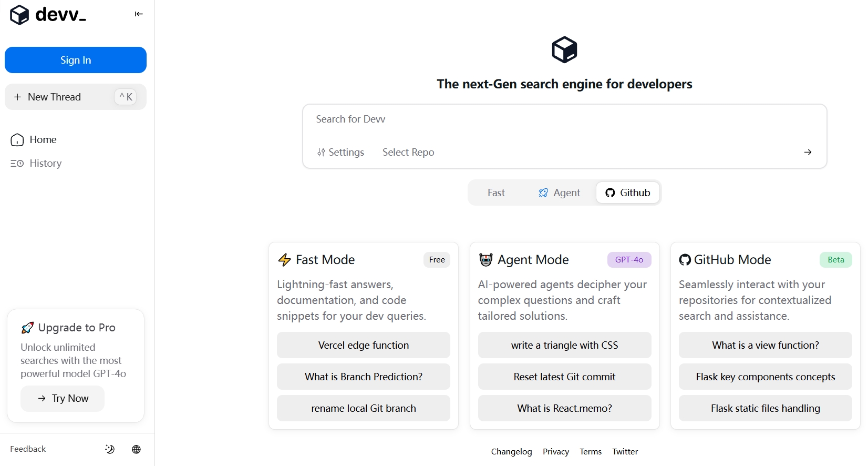Viewport: 868px width, 466px height.
Task: Click the rocket icon beside Upgrade to Pro
Action: click(x=27, y=328)
